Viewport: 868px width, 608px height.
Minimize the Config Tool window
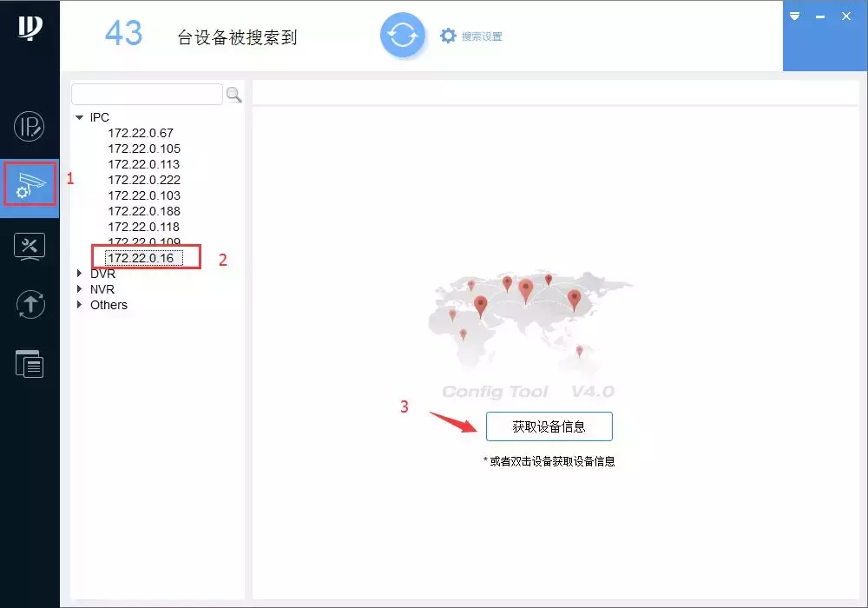click(820, 17)
